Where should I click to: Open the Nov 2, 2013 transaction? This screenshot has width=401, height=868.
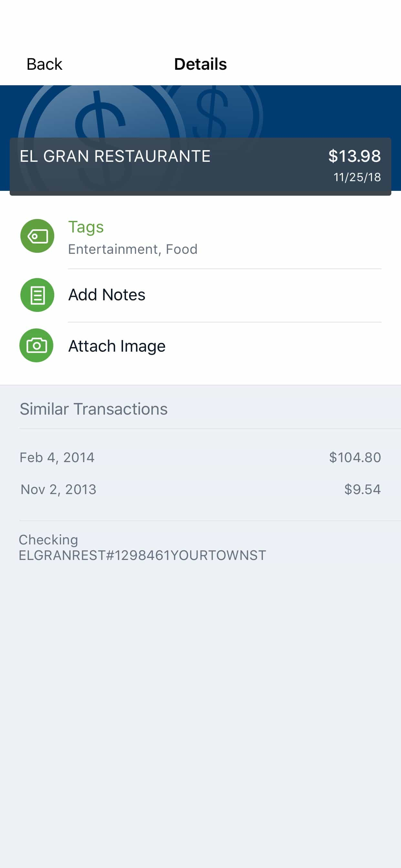tap(59, 489)
